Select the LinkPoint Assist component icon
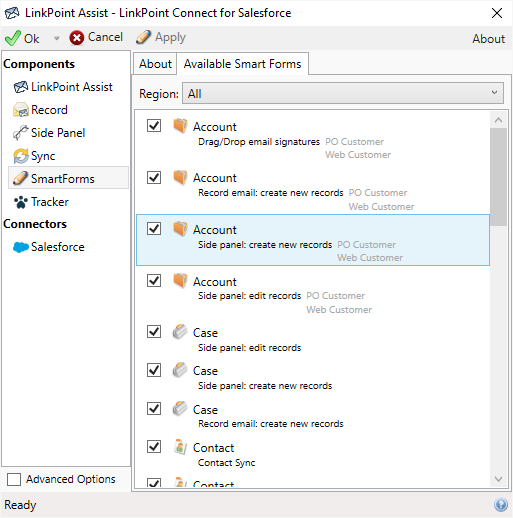Image resolution: width=513 pixels, height=518 pixels. pos(21,87)
